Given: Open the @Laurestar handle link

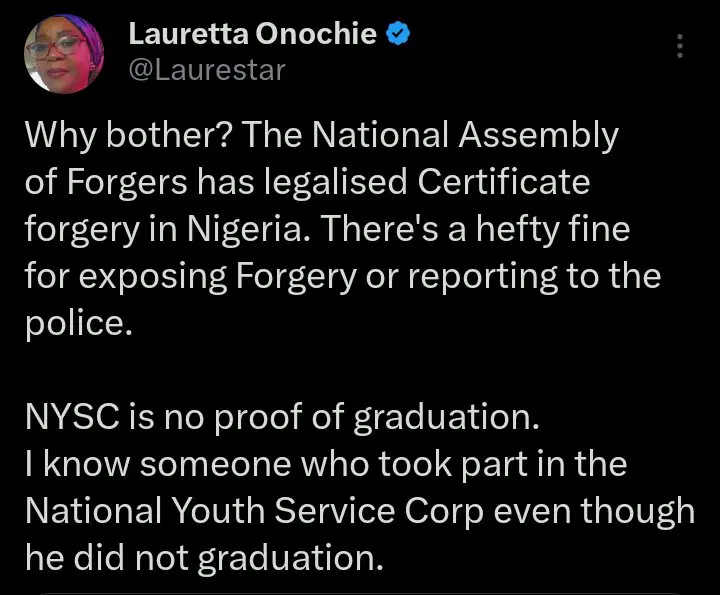Looking at the screenshot, I should [207, 70].
